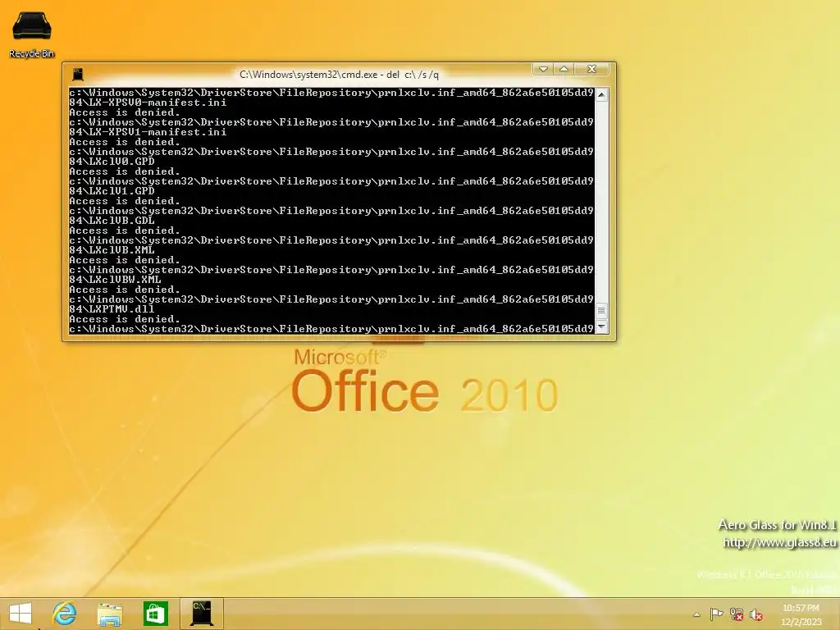Click the LXclV0.GPD output line
The height and width of the screenshot is (630, 840).
click(x=112, y=162)
